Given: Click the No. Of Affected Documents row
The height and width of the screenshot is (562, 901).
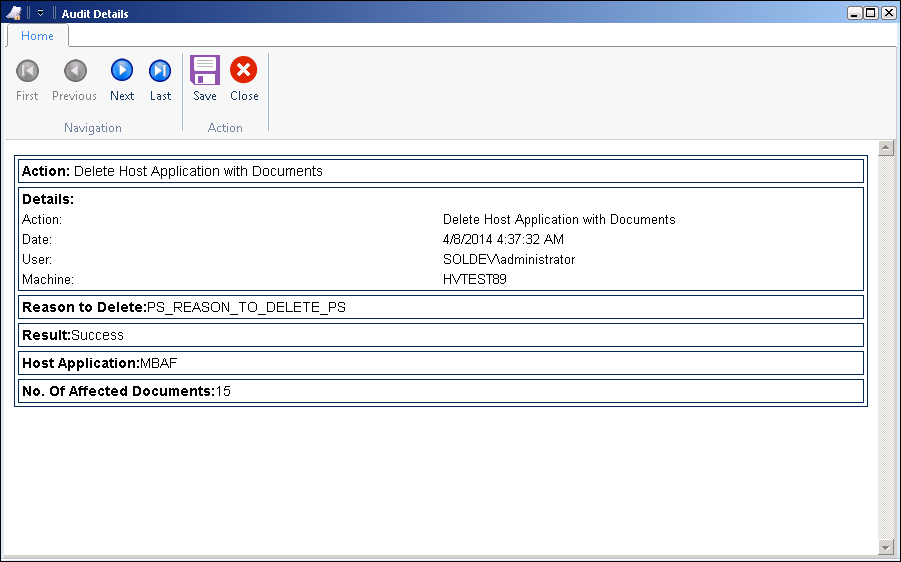Looking at the screenshot, I should [441, 391].
